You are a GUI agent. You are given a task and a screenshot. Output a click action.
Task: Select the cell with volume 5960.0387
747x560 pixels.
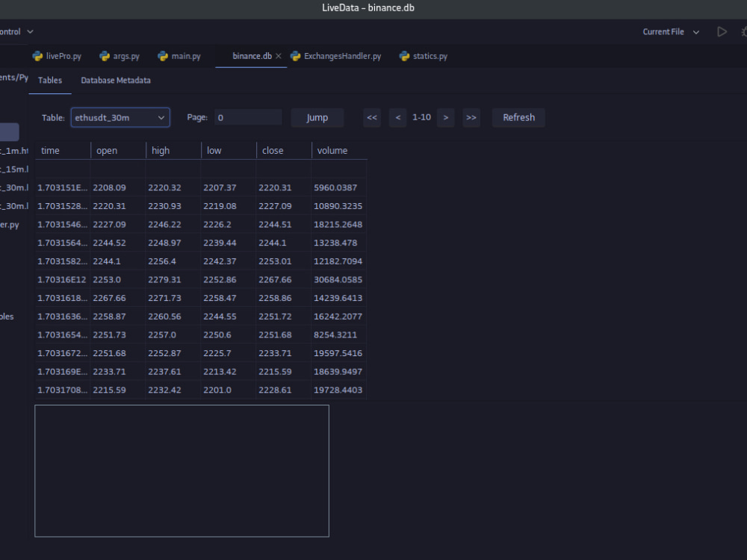338,187
